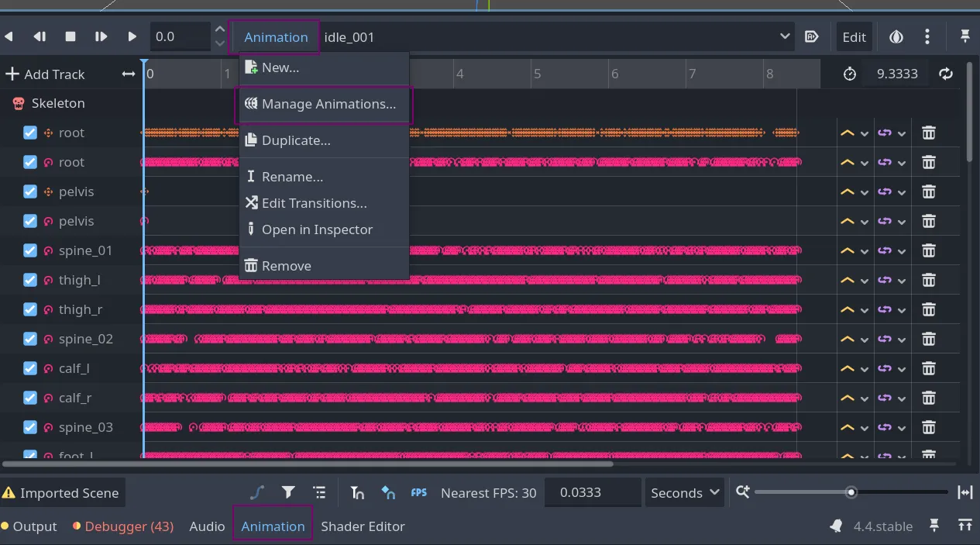980x545 pixels.
Task: Disable the thigh_l track checkbox
Action: click(x=30, y=280)
